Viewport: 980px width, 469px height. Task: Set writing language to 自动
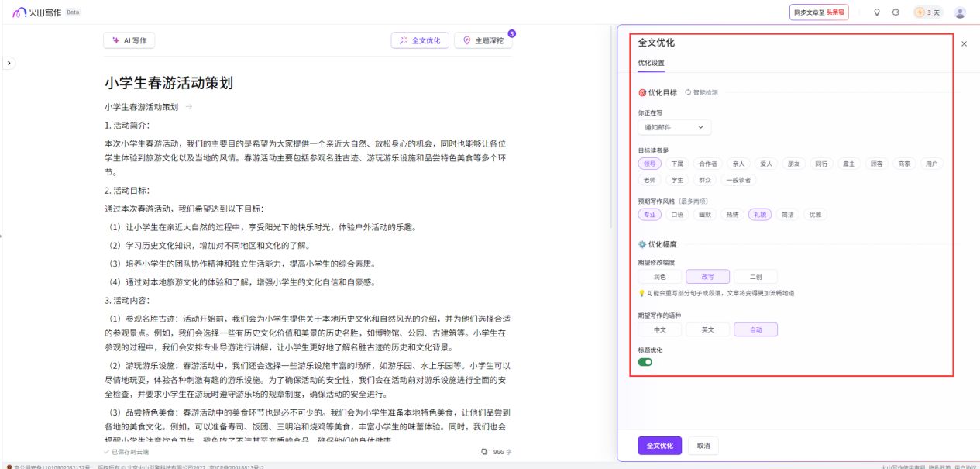click(x=755, y=329)
